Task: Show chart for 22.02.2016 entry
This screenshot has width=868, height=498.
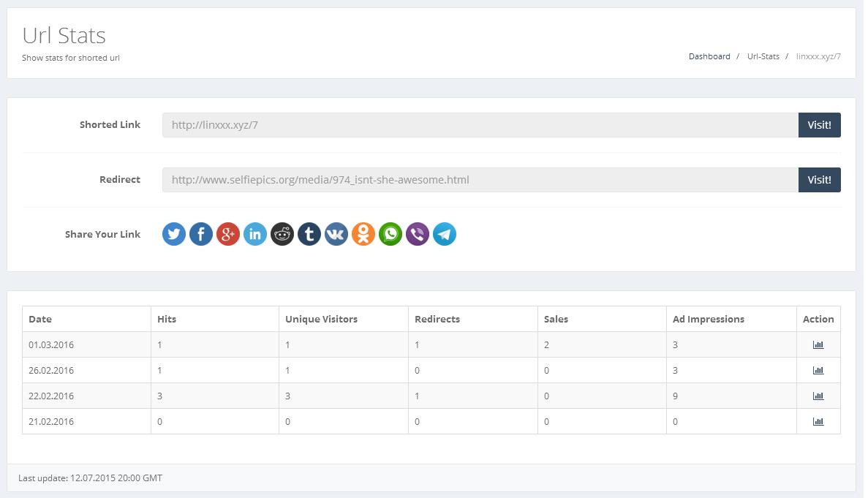Action: pos(818,396)
